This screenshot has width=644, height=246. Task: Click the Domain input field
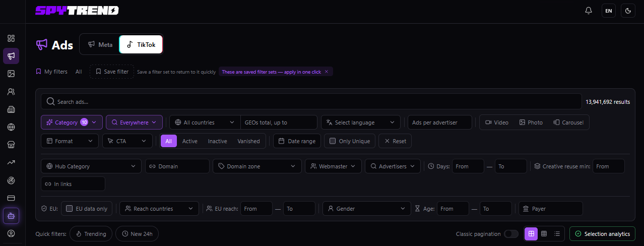coord(177,166)
